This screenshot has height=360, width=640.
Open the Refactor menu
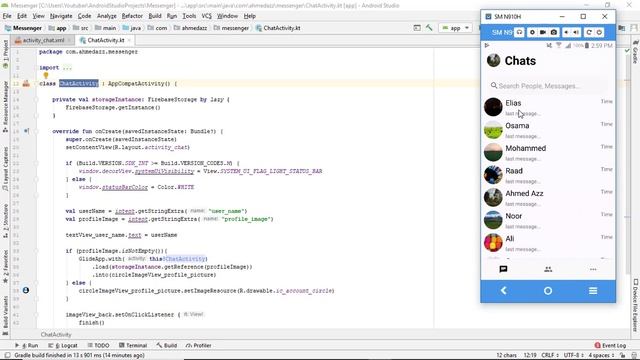point(132,16)
